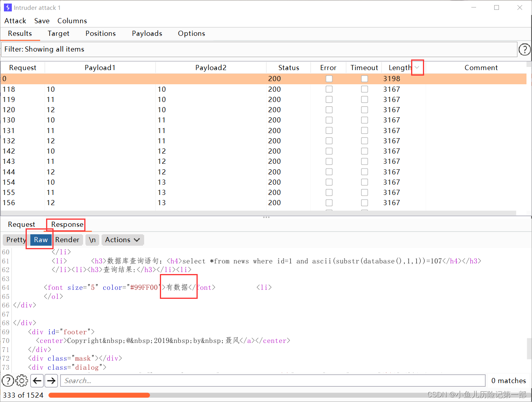Toggle Timeout checkbox for request 154
Viewport: 532px width, 402px height.
364,182
